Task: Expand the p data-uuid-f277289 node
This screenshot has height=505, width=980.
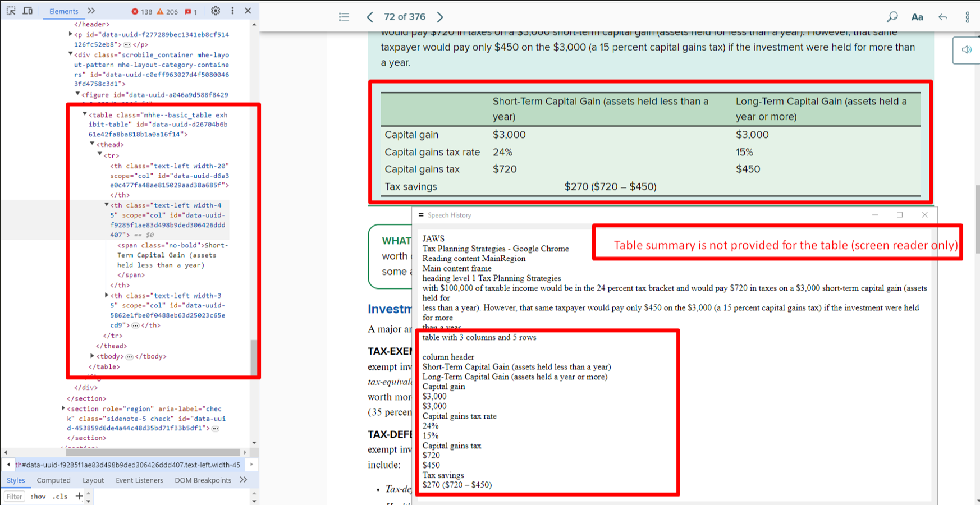Action: (x=70, y=34)
